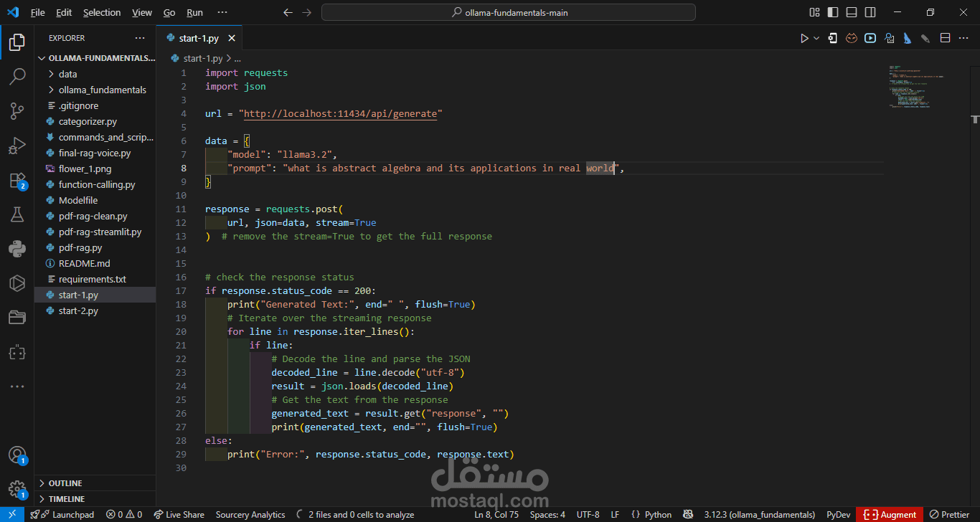Open editor More Actions ellipsis
This screenshot has width=980, height=522.
[964, 38]
